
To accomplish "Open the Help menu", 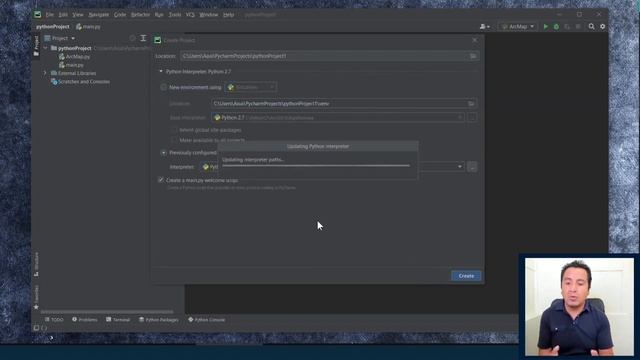I will [228, 14].
